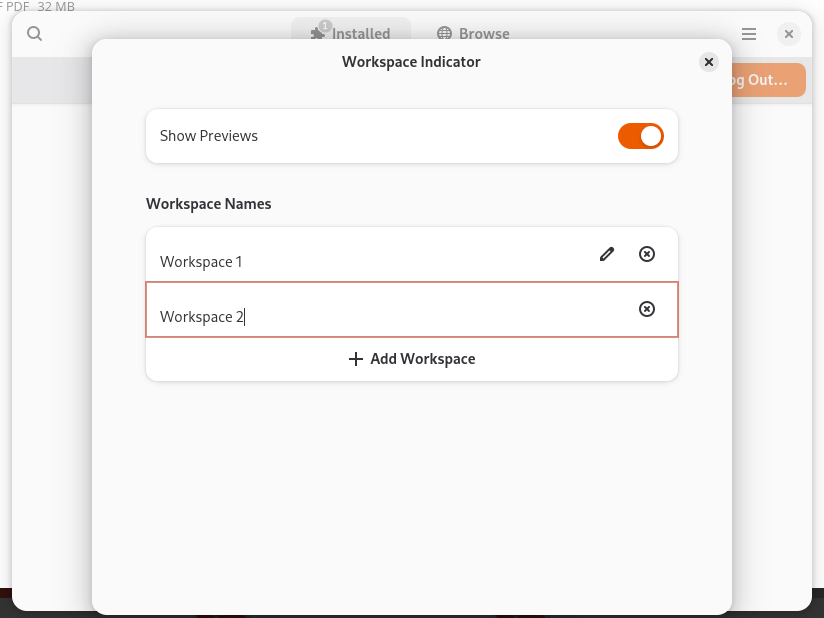Click the orange Log Out button
The image size is (824, 618).
point(766,80)
